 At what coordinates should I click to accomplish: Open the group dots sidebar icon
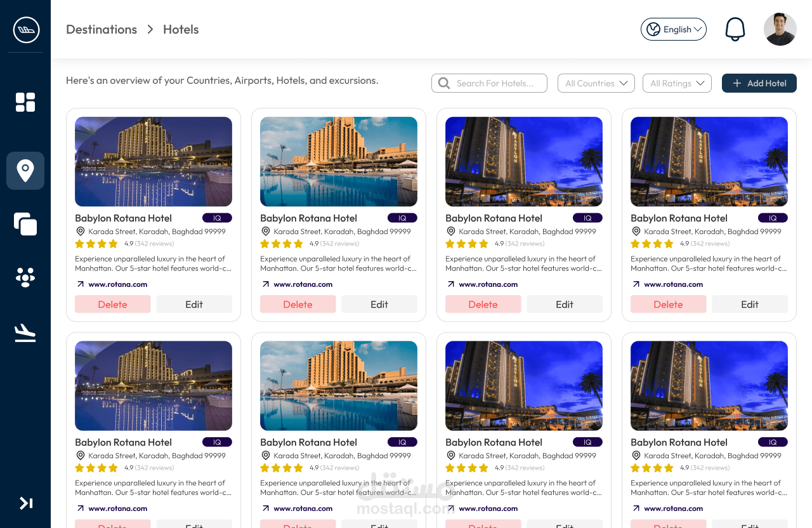click(x=25, y=277)
